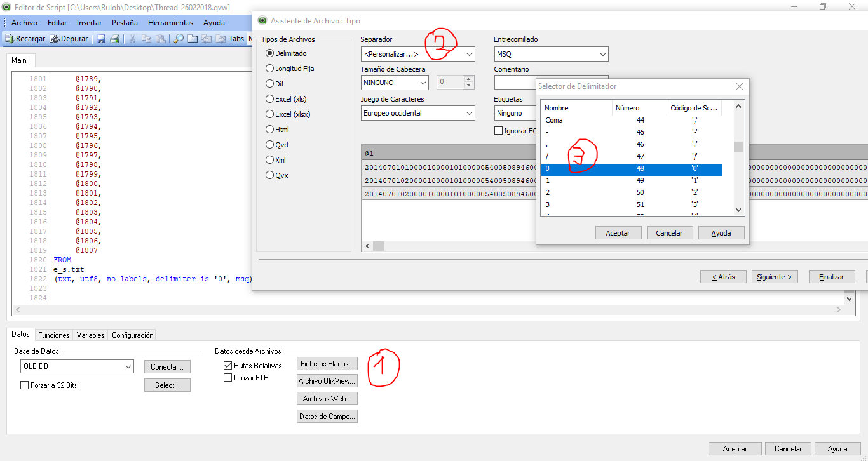Viewport: 868px width, 461px height.
Task: Click the Ficheros Planos... button
Action: (327, 364)
